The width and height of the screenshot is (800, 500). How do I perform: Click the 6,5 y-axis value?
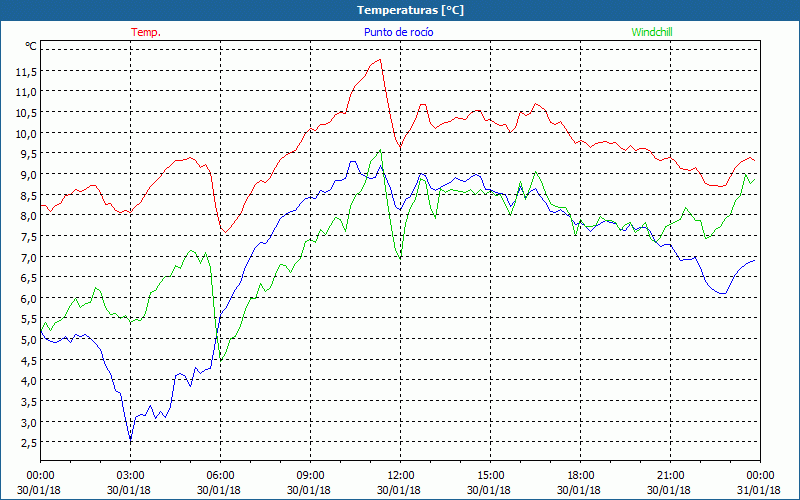(x=29, y=279)
